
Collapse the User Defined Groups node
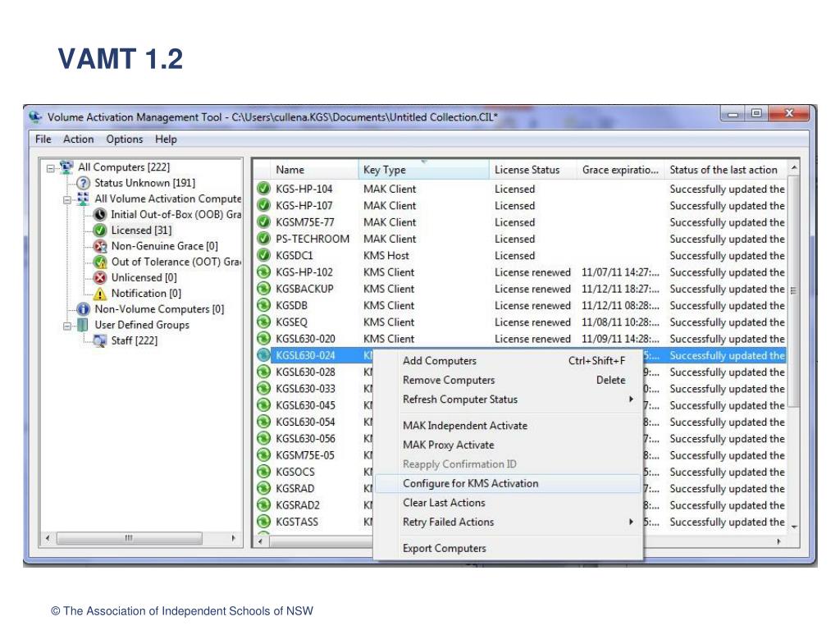(67, 326)
